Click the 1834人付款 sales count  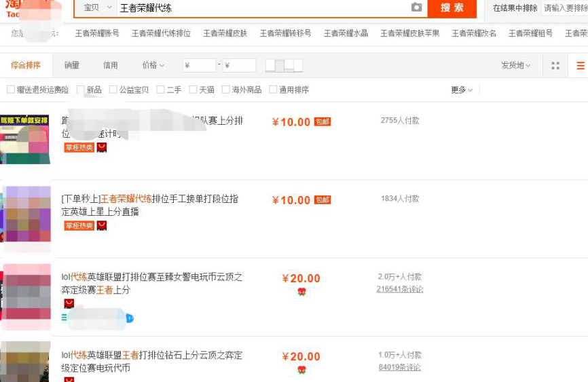click(400, 198)
